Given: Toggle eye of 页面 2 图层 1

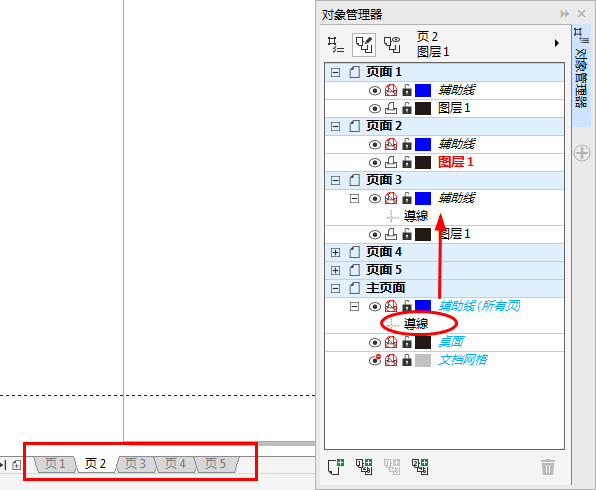Looking at the screenshot, I should (375, 163).
